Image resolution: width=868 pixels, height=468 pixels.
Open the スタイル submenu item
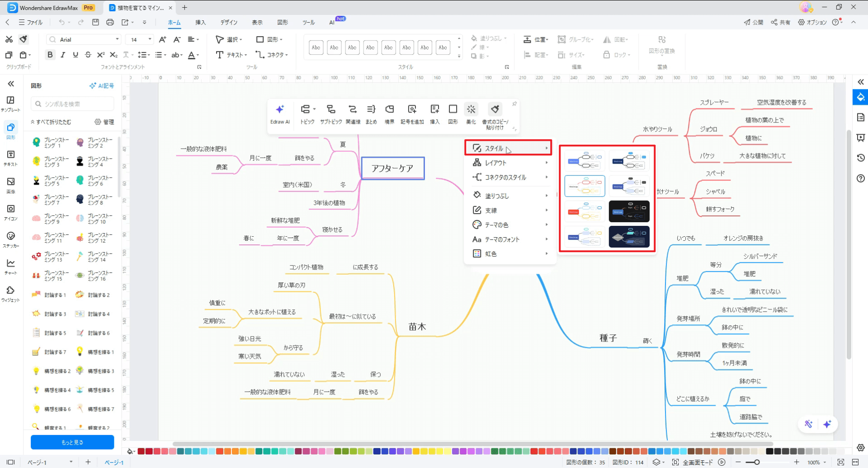click(509, 148)
